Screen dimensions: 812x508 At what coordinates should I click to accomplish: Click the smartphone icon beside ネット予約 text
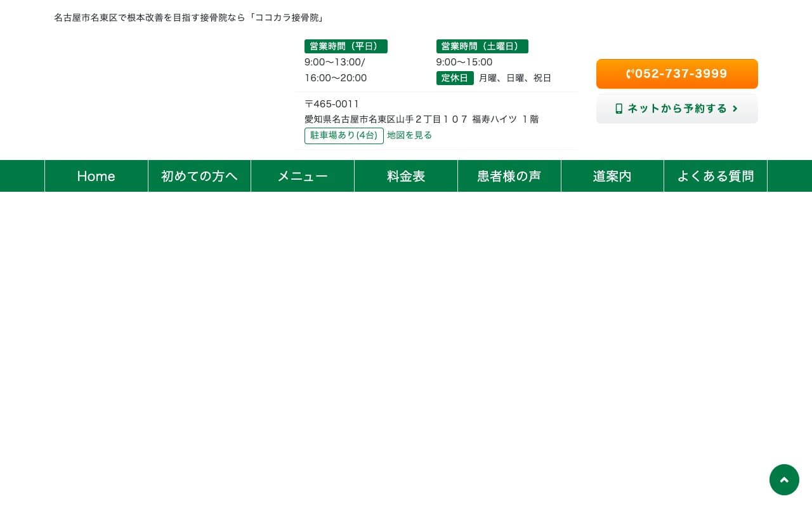pyautogui.click(x=619, y=109)
